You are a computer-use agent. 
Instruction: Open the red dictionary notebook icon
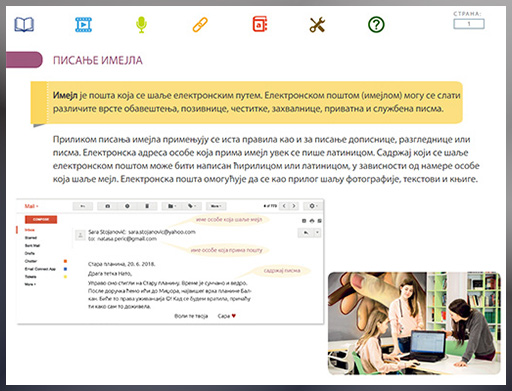(260, 24)
